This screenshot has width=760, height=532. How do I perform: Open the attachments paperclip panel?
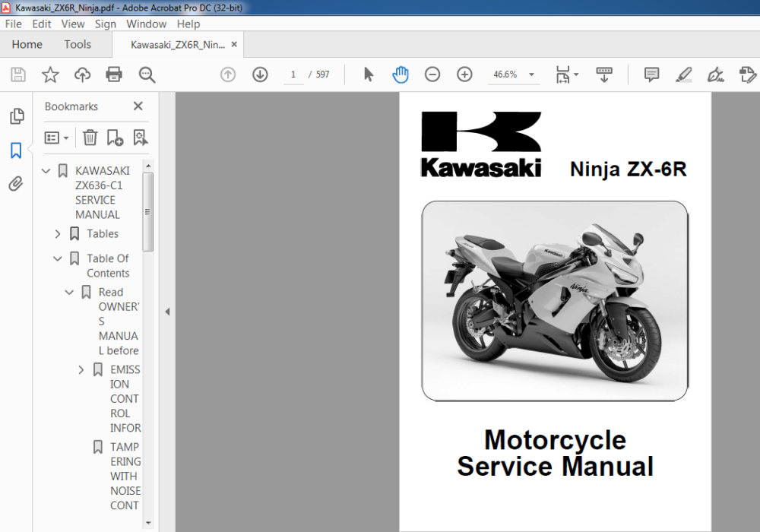point(16,184)
